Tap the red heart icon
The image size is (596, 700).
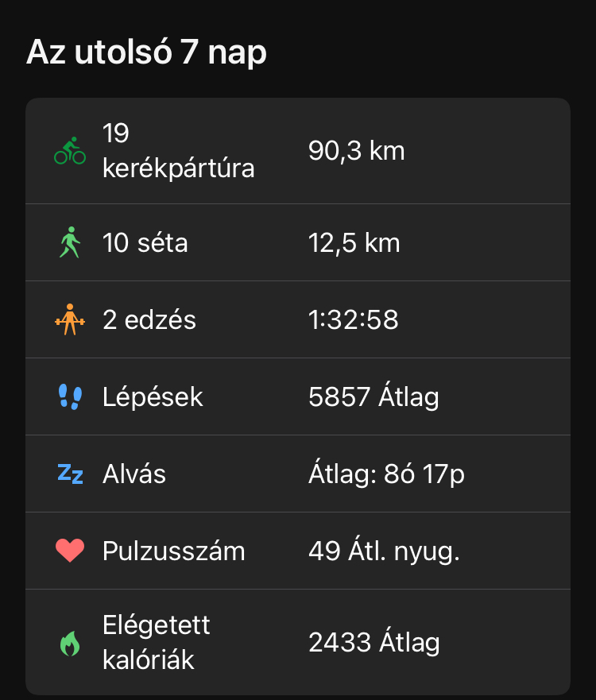70,551
